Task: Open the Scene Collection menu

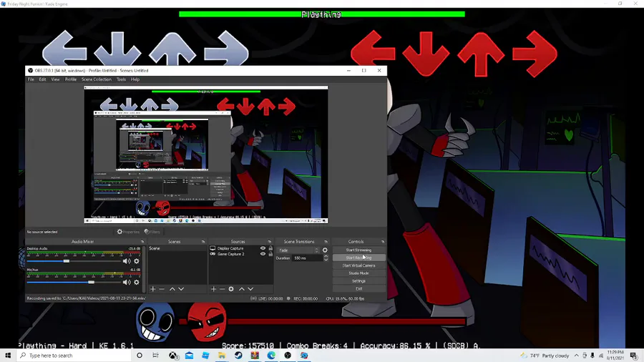Action: pos(97,79)
